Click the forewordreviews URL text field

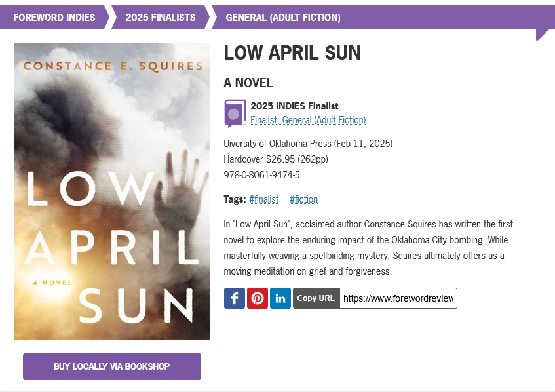click(x=398, y=298)
